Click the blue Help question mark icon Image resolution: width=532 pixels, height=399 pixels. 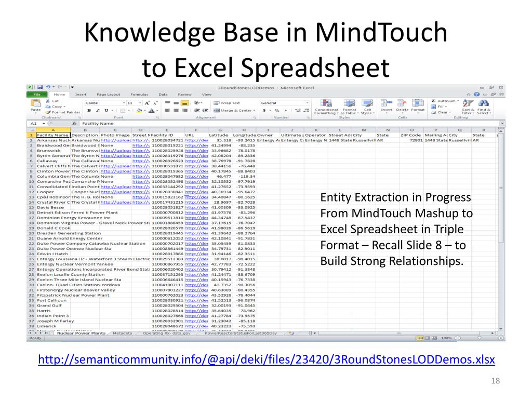click(477, 95)
